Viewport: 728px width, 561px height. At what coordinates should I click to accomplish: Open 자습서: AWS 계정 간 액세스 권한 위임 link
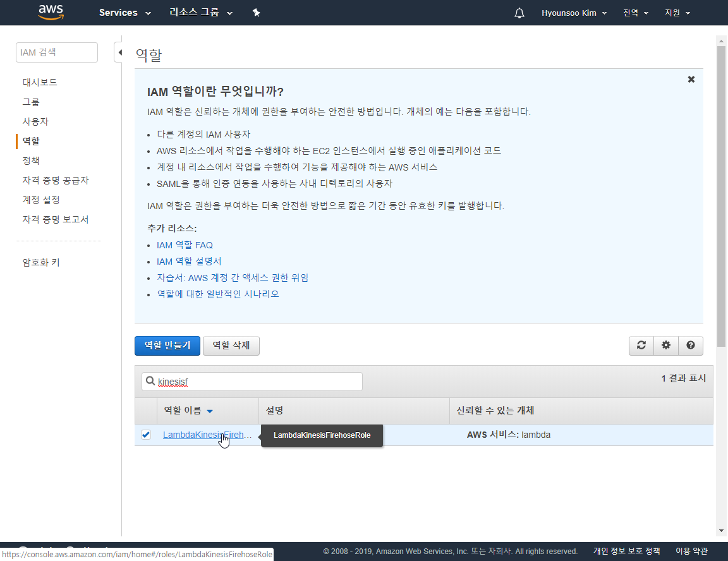[233, 277]
